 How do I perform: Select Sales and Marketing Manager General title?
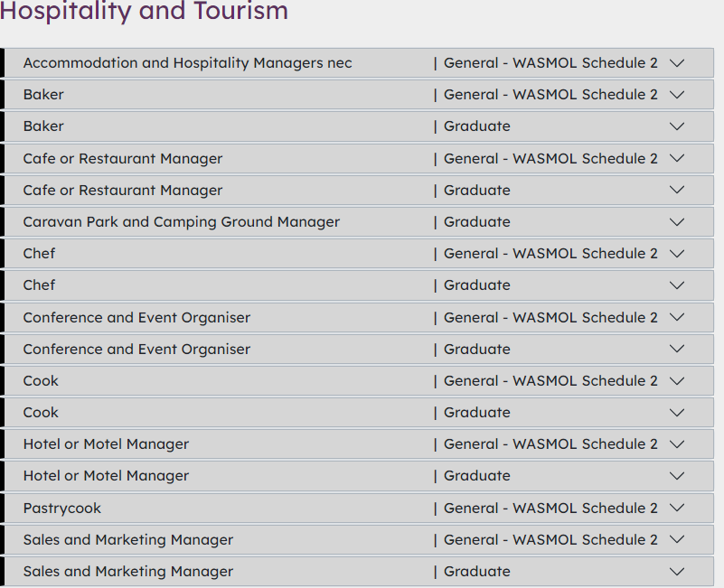tap(128, 540)
